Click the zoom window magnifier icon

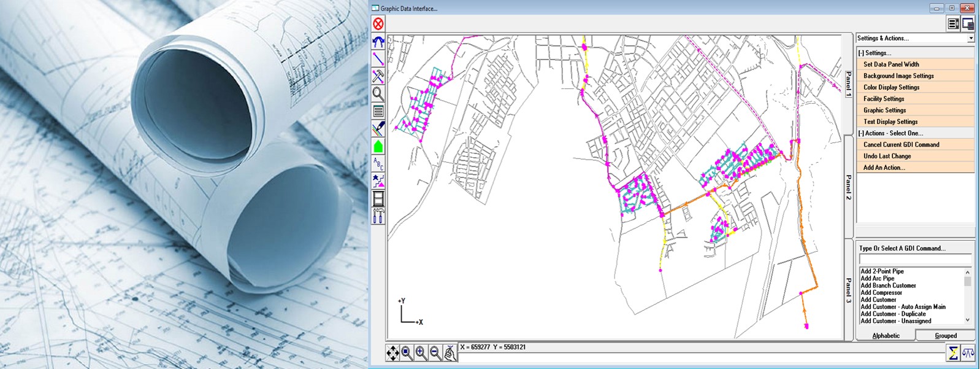(x=407, y=353)
